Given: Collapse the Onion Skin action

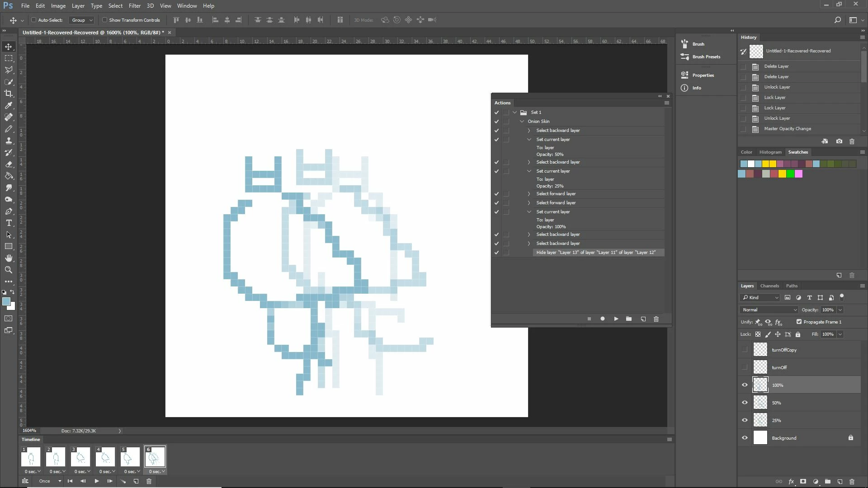Looking at the screenshot, I should point(522,122).
